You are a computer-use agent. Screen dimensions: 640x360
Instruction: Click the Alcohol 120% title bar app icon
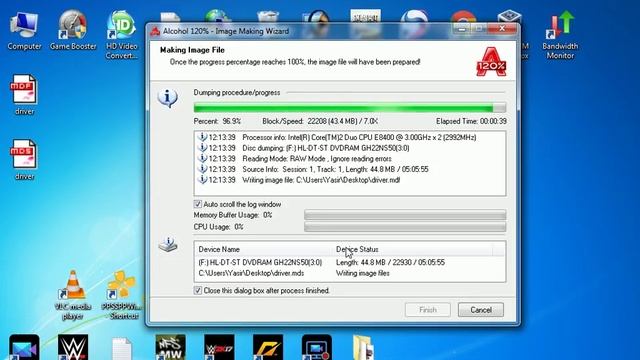(155, 31)
